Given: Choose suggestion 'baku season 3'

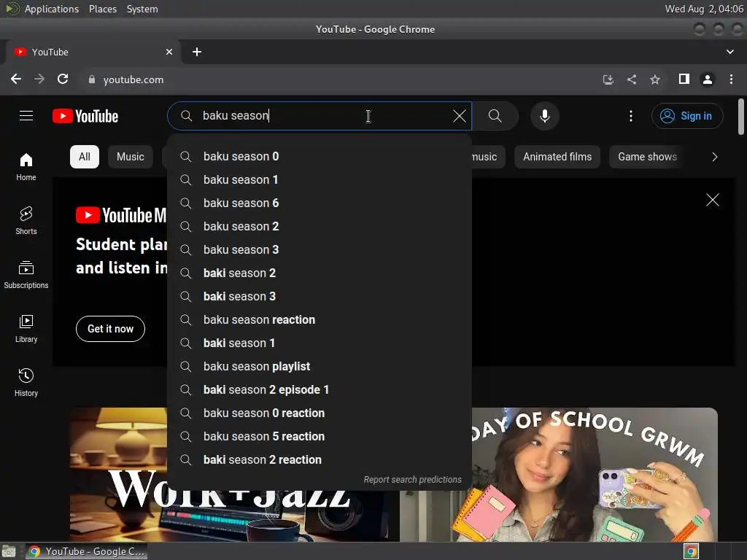Looking at the screenshot, I should click(320, 249).
